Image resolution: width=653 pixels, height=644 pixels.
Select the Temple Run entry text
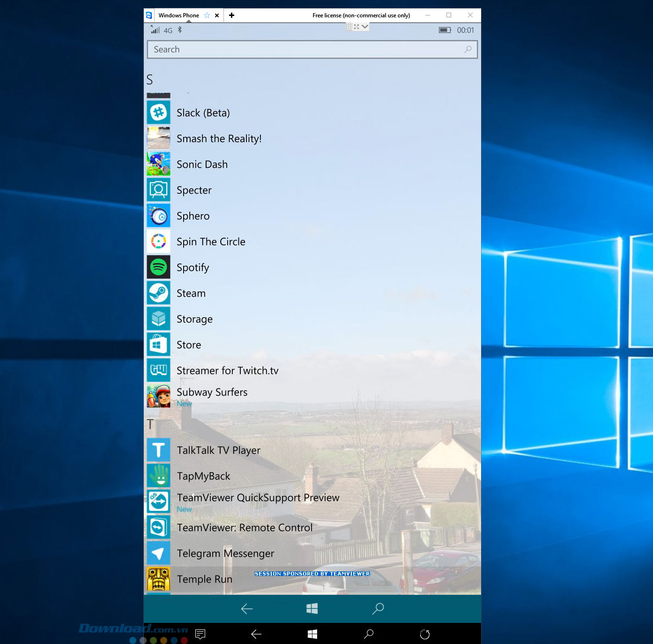point(204,579)
